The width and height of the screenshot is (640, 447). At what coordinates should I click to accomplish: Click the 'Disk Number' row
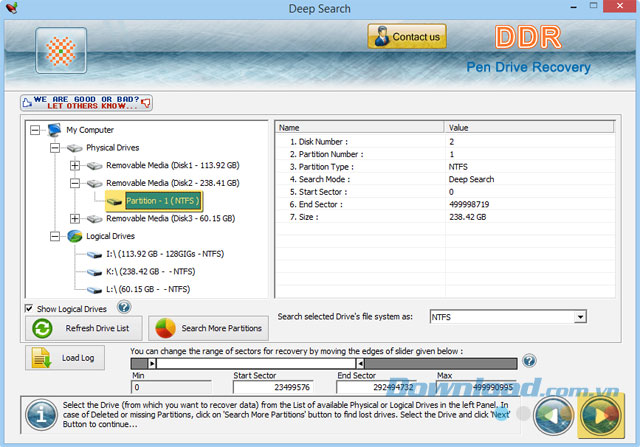[x=445, y=142]
